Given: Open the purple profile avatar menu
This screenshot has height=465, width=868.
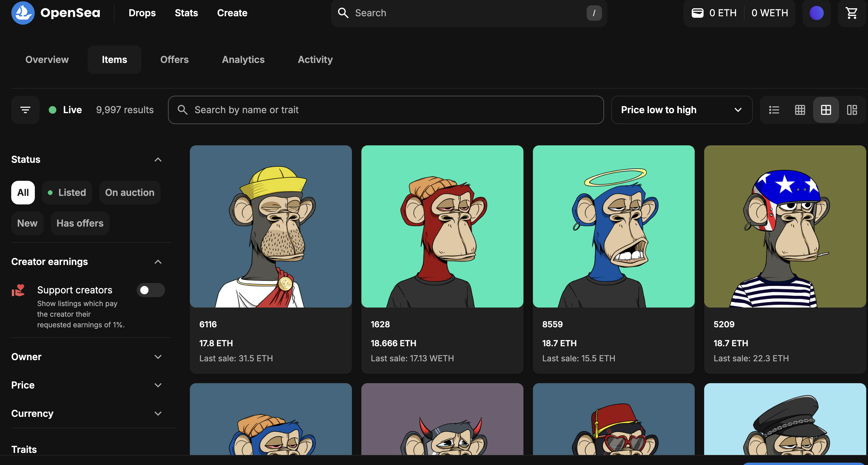Looking at the screenshot, I should [x=816, y=13].
